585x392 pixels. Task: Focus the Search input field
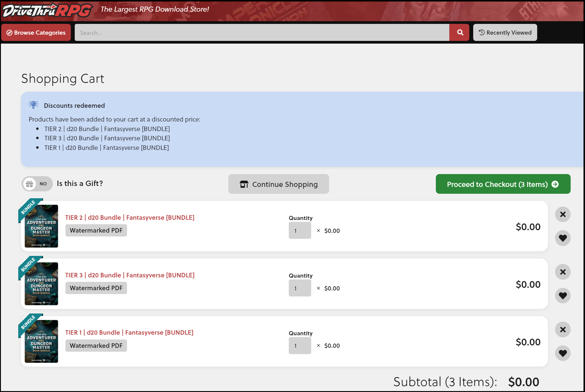click(262, 33)
